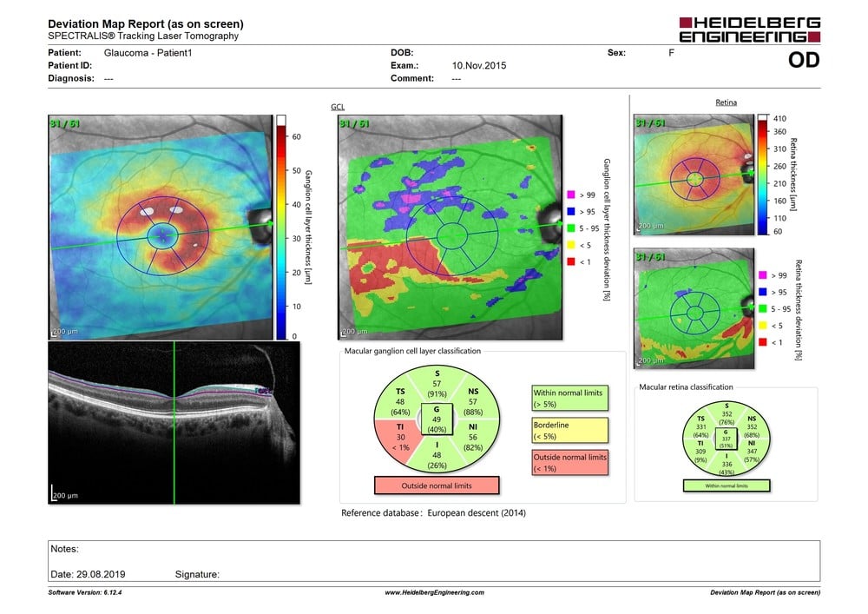
Task: Click the magenta >99 swatch in GCL deviation legend
Action: pos(569,194)
